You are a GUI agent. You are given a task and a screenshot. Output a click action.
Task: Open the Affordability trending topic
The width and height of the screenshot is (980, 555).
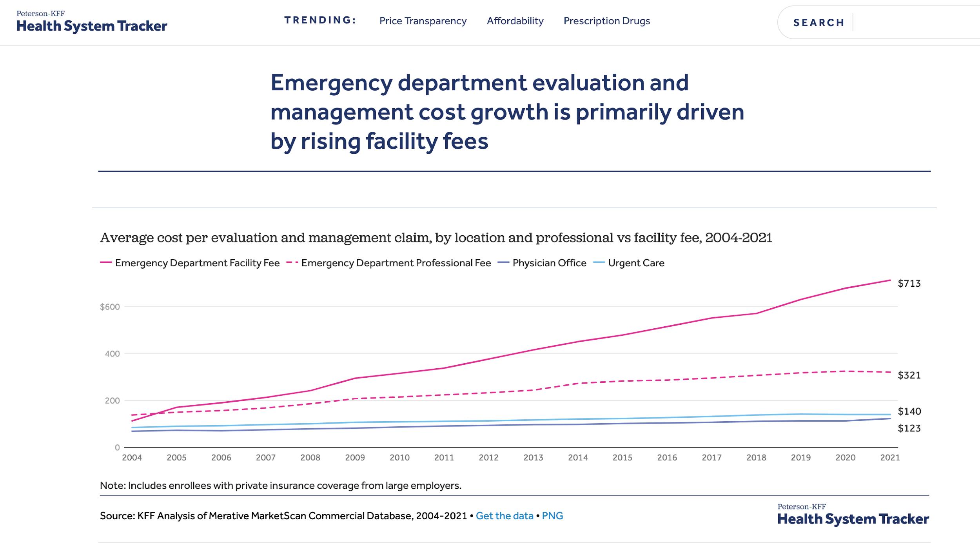pyautogui.click(x=515, y=21)
